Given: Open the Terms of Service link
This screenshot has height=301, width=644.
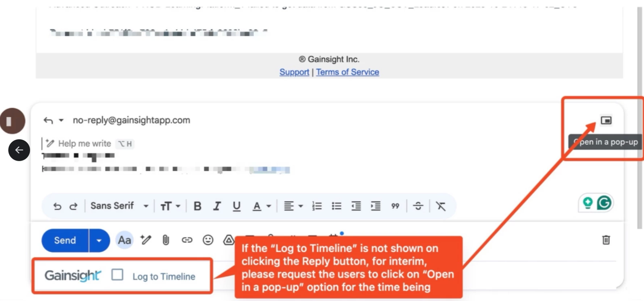Looking at the screenshot, I should [348, 72].
